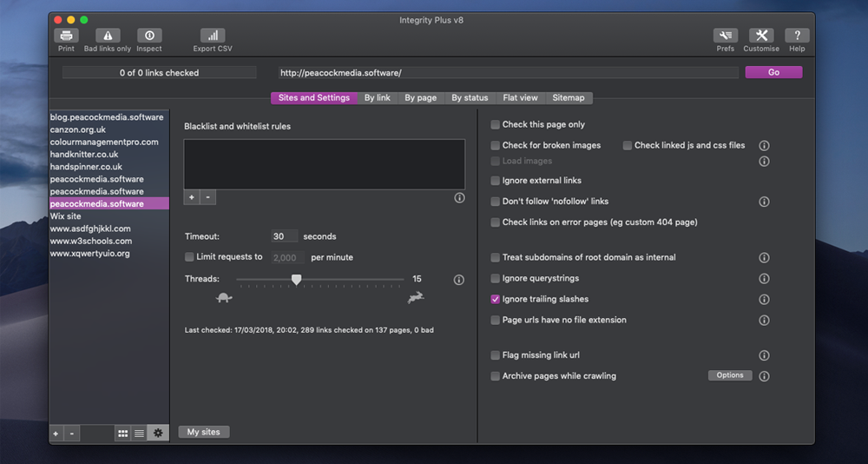The width and height of the screenshot is (868, 464).
Task: Switch to grid view icon below the site list
Action: point(122,433)
